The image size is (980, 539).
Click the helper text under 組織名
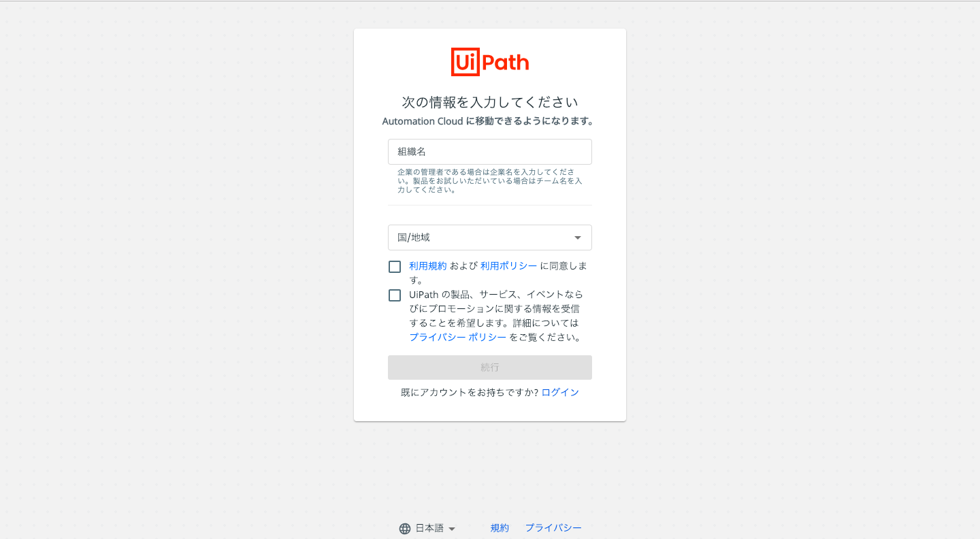coord(490,181)
